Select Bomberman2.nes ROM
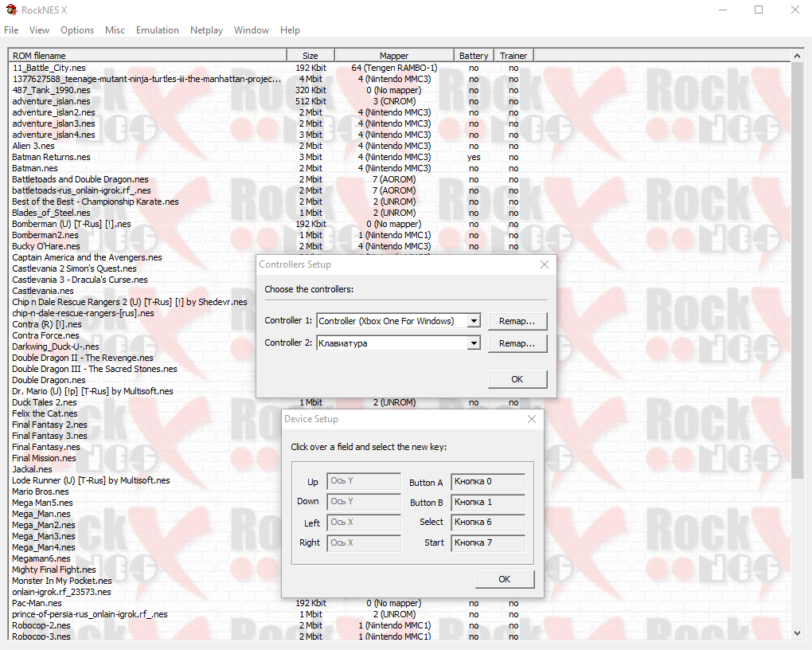Viewport: 812px width, 650px height. (45, 235)
